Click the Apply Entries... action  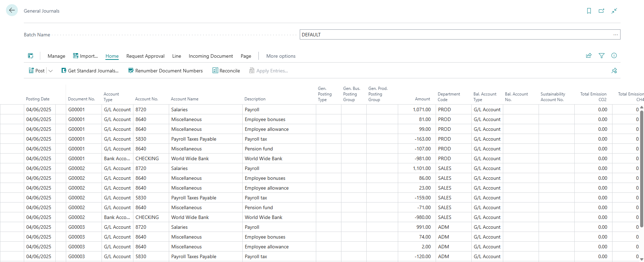click(x=269, y=71)
